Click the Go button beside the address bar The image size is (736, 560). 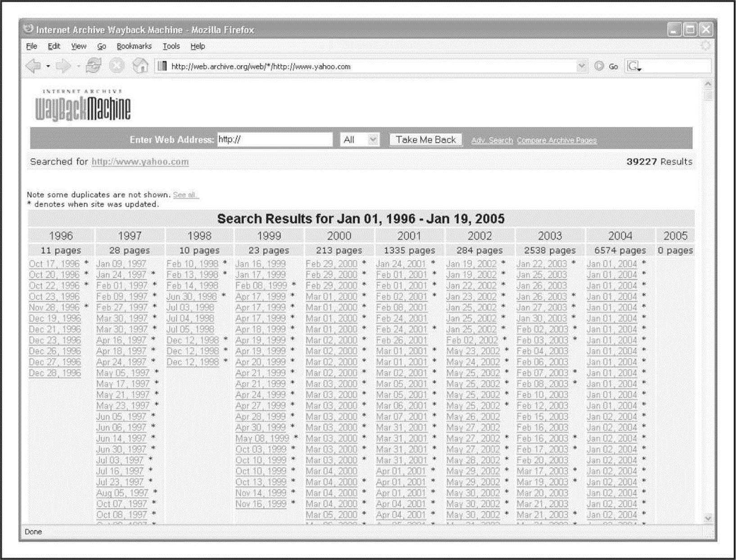coord(607,66)
